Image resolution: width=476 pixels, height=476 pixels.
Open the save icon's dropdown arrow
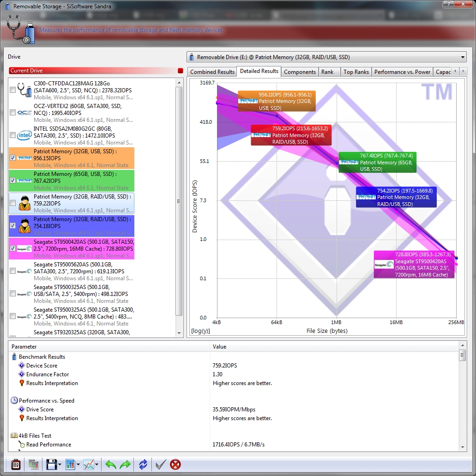60,464
